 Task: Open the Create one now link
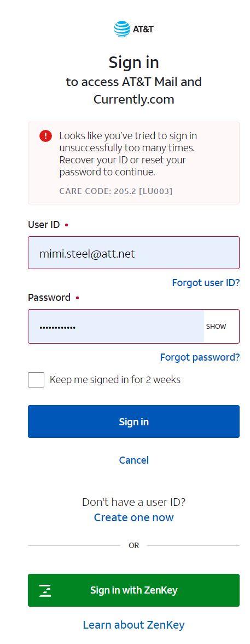[133, 517]
